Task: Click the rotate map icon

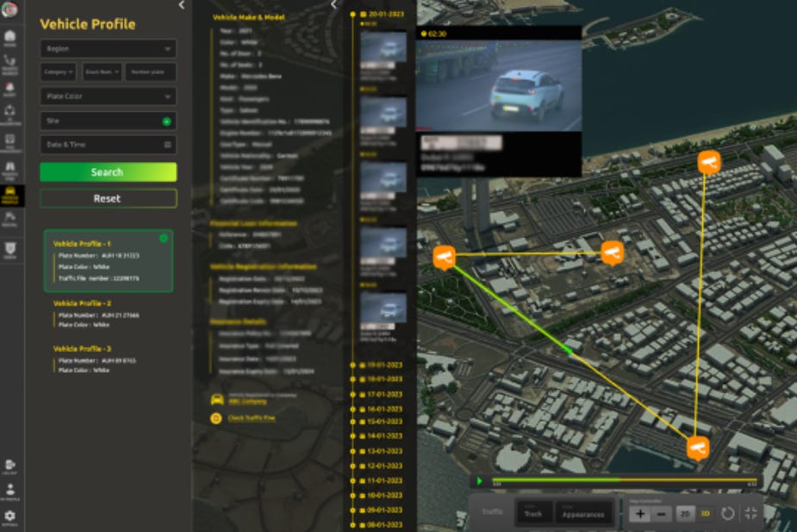Action: coord(727,514)
